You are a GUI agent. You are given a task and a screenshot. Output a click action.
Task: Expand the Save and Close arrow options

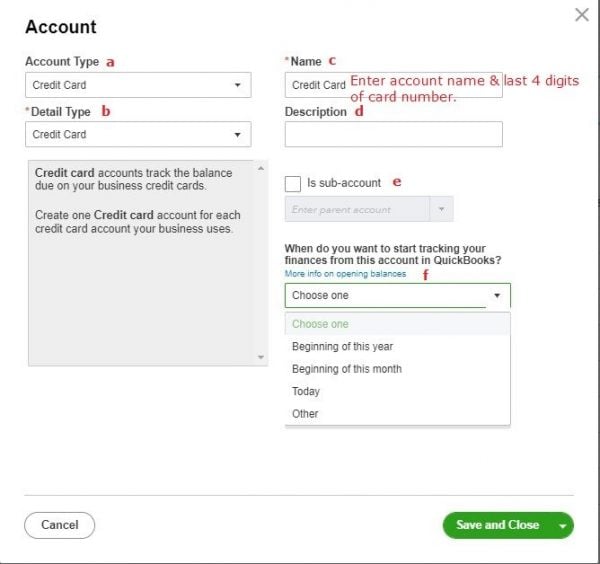click(563, 525)
